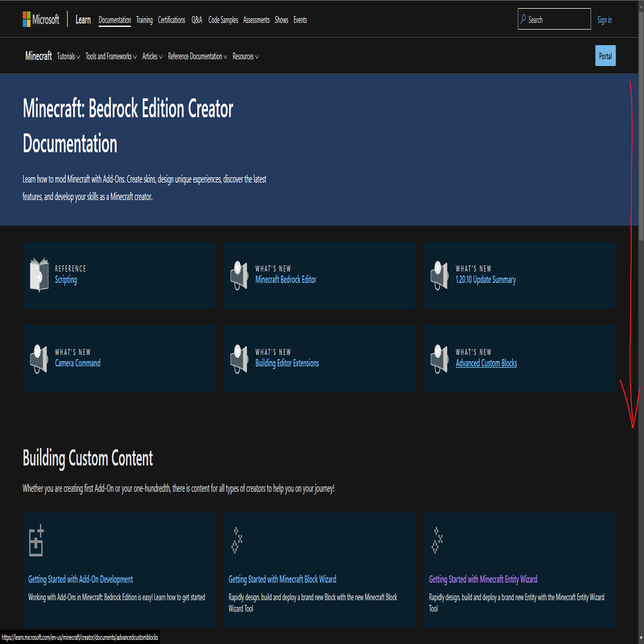Click the scrollbar down arrow
This screenshot has height=644, width=644.
[641, 637]
